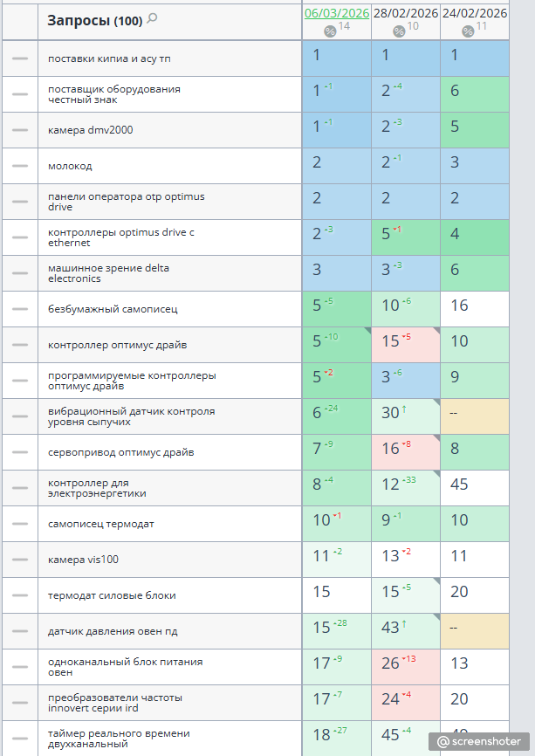The height and width of the screenshot is (756, 535).
Task: Click the dash handle for молокод row
Action: [20, 166]
